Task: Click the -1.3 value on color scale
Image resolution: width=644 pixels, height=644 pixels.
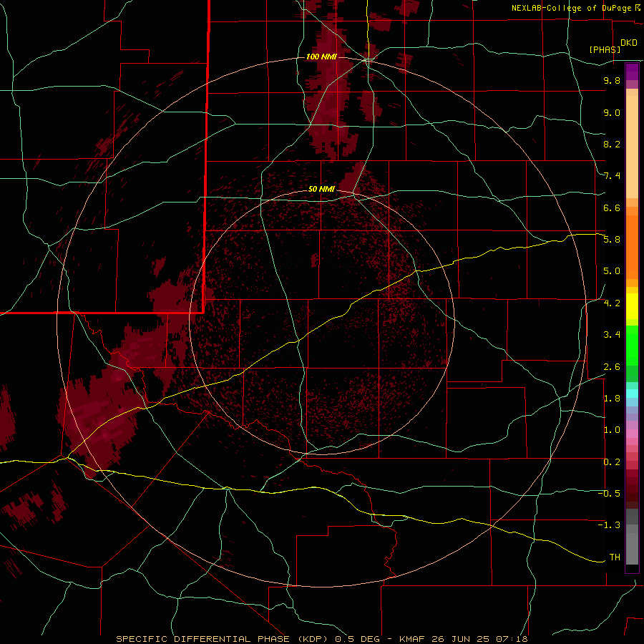Action: tap(610, 525)
